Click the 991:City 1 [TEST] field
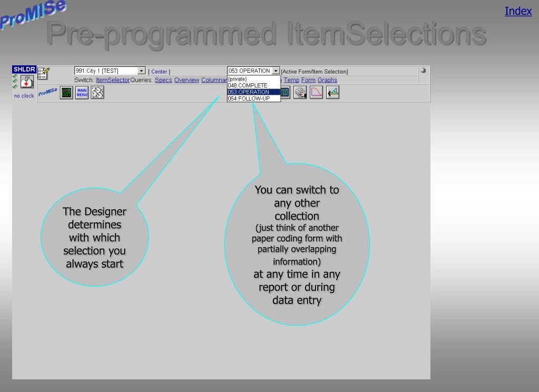 tap(110, 71)
